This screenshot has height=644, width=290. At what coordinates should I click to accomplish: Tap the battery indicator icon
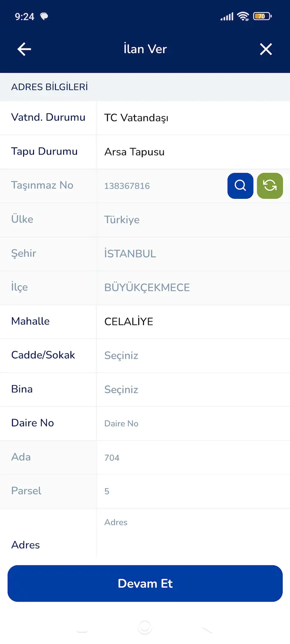[262, 17]
